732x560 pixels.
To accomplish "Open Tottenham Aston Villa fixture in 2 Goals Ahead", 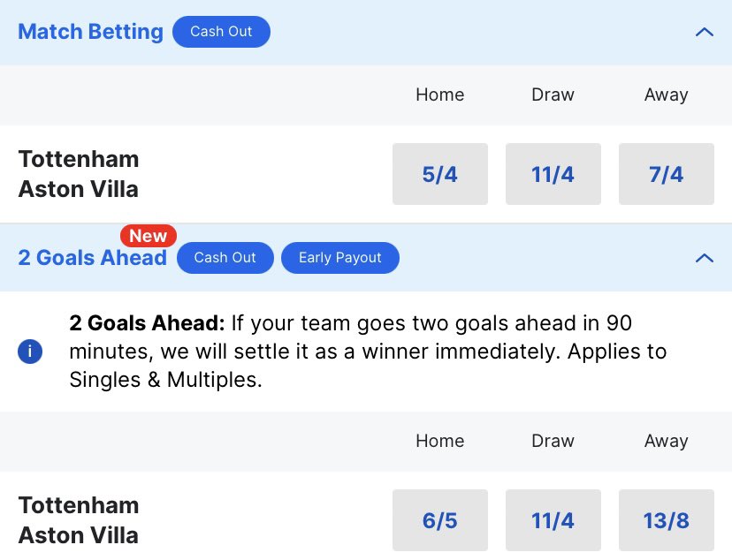I will click(79, 520).
